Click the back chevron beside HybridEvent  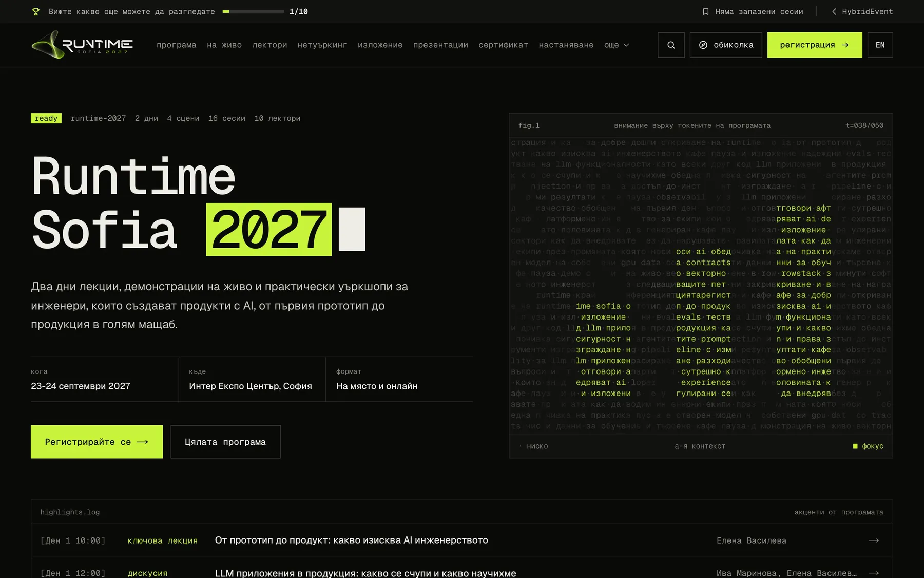tap(834, 11)
